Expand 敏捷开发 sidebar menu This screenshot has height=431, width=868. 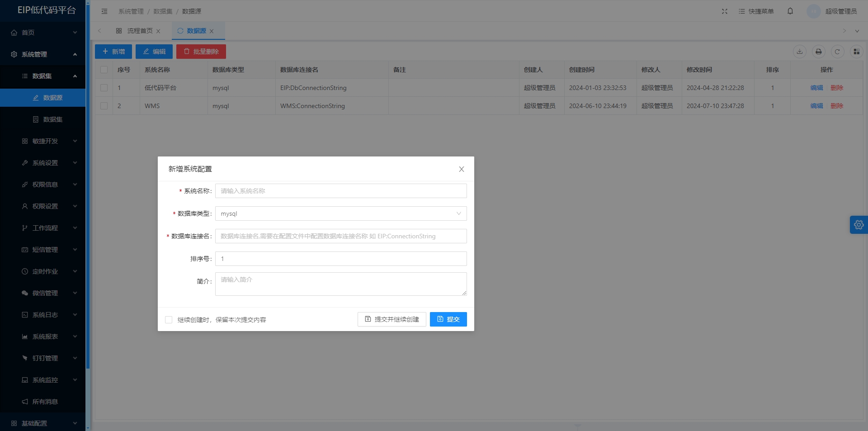[43, 141]
